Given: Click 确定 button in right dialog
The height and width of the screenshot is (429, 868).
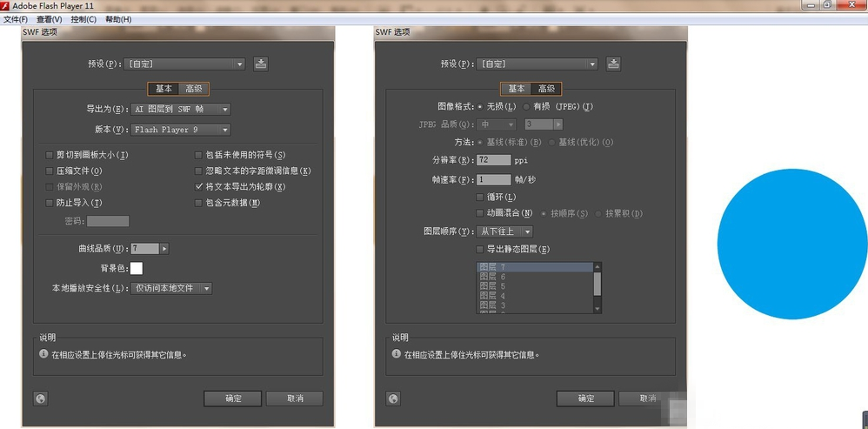Looking at the screenshot, I should pos(585,399).
